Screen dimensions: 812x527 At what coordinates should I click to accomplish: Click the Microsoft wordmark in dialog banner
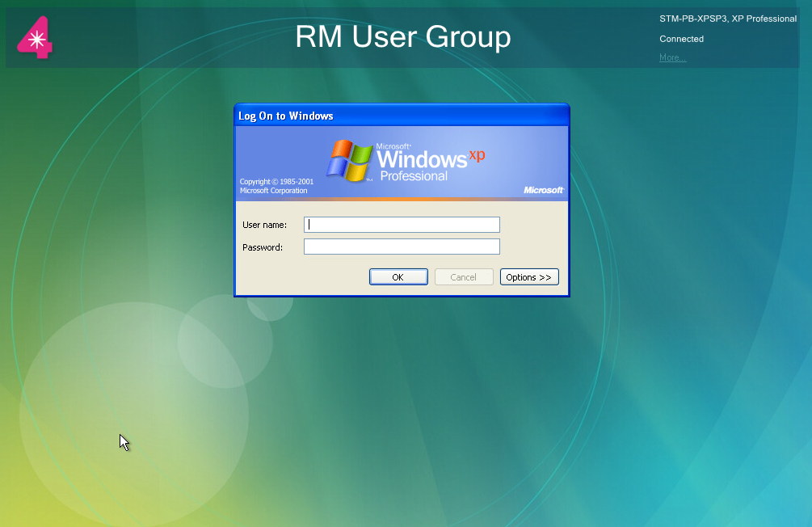[543, 190]
